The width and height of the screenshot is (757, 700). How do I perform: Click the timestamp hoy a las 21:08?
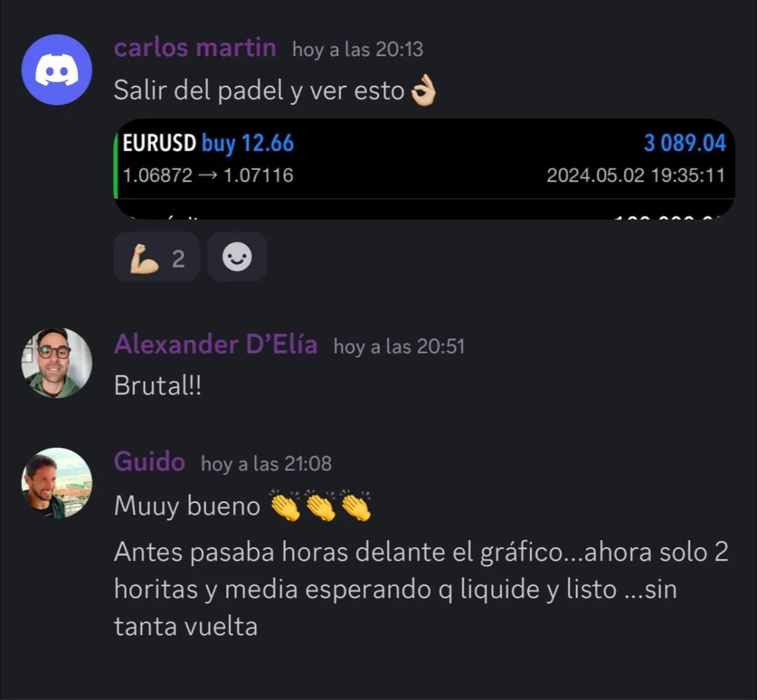point(266,464)
